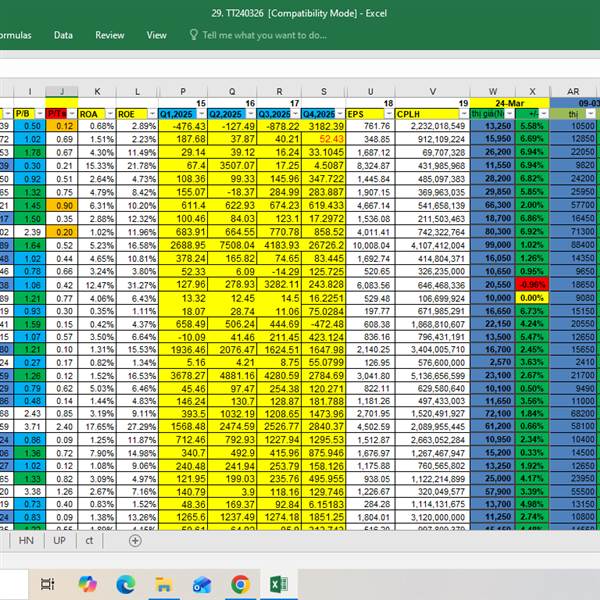
Task: Select the red-text 52.43 cell
Action: point(323,139)
